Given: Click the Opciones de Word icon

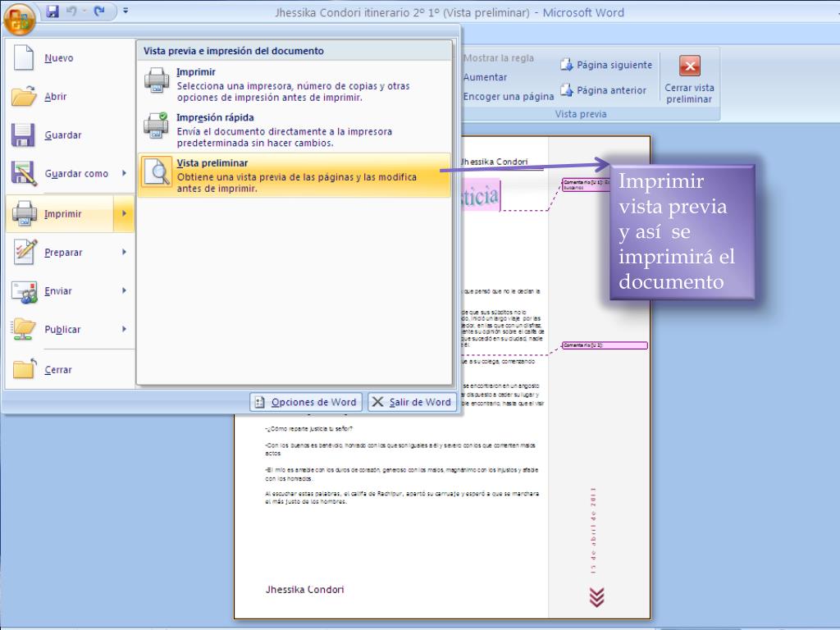Looking at the screenshot, I should pos(259,402).
